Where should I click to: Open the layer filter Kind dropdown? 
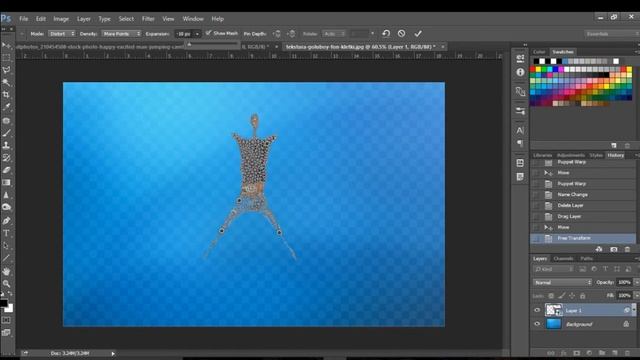point(553,269)
